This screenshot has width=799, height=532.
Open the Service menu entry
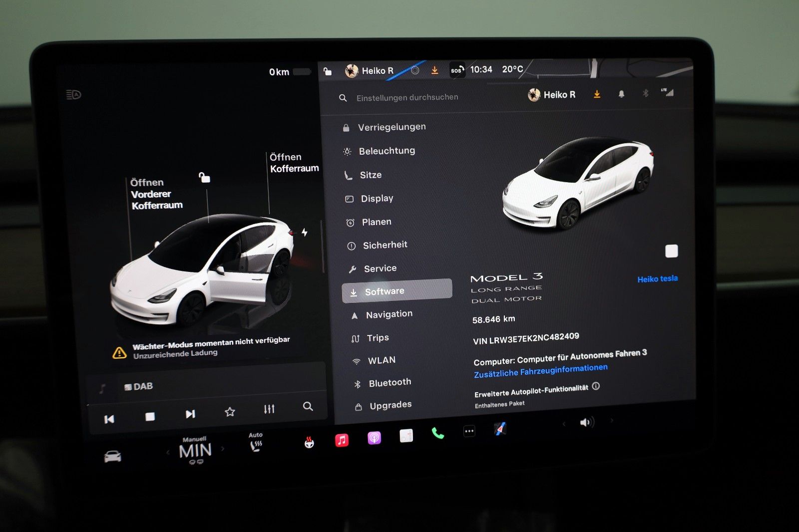(x=373, y=268)
